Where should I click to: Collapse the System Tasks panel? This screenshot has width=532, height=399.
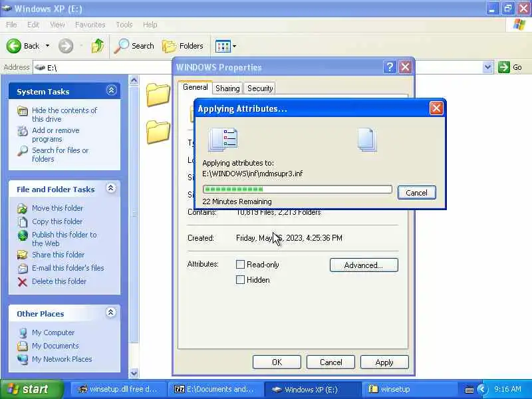[111, 90]
